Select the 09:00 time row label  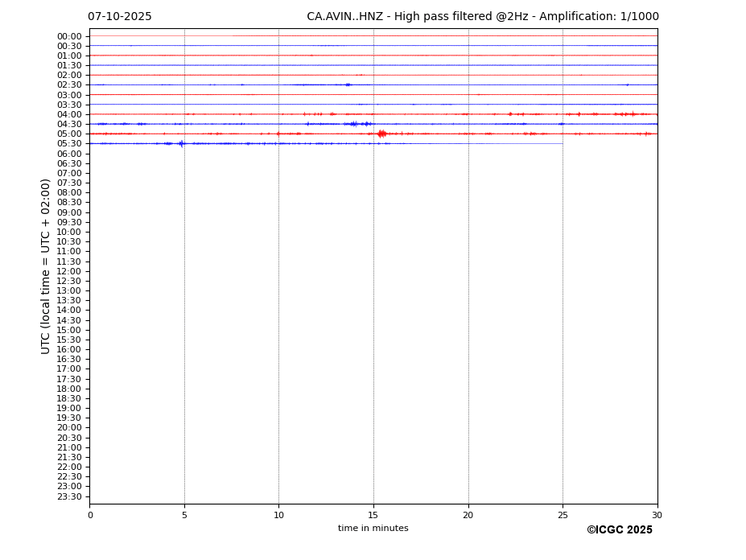click(x=69, y=212)
